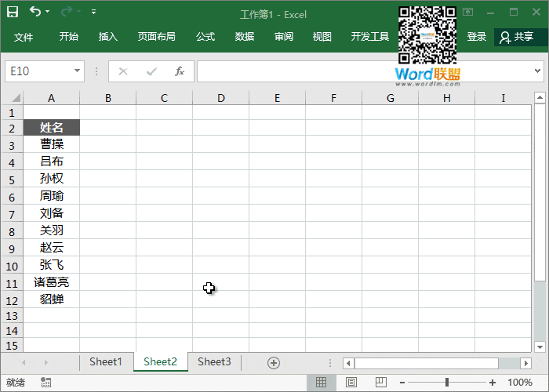Click the 登录 sign-in link
This screenshot has width=549, height=392.
coord(477,36)
